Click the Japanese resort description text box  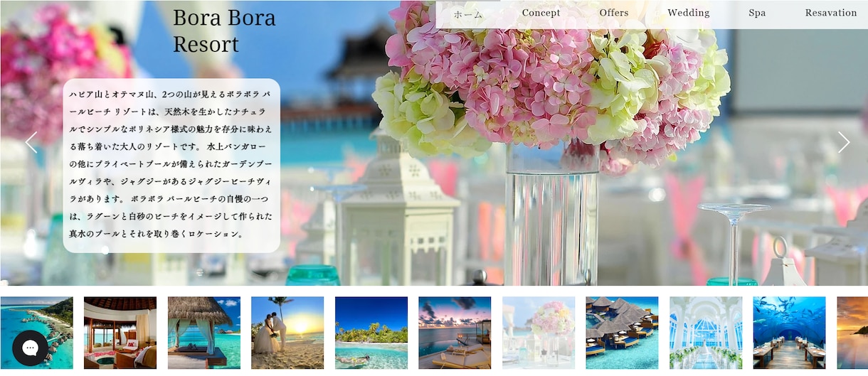(171, 166)
